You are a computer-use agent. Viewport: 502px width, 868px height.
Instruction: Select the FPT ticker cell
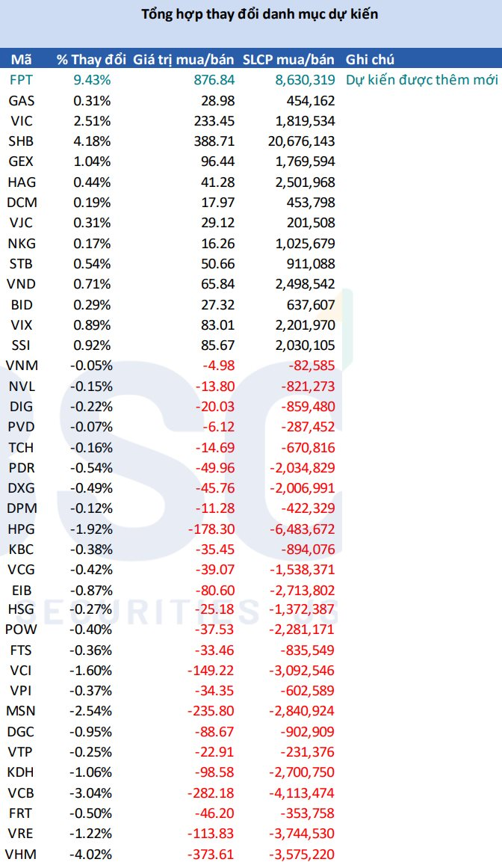click(x=21, y=80)
